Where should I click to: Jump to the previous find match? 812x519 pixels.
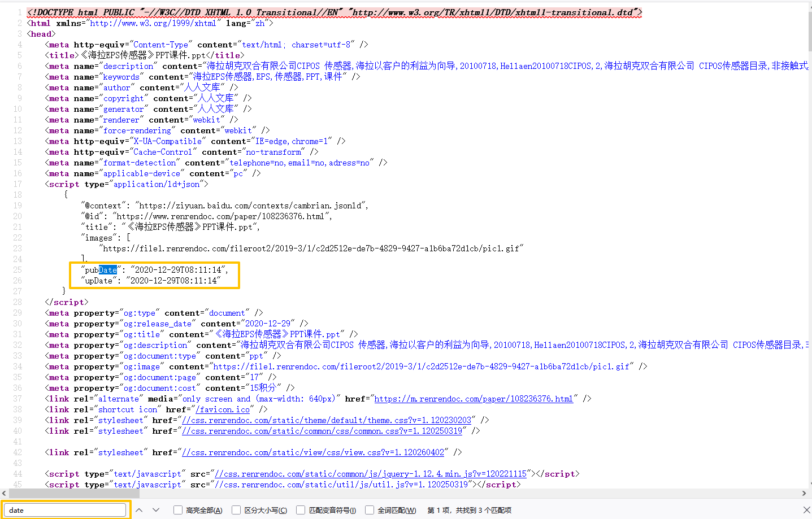139,510
